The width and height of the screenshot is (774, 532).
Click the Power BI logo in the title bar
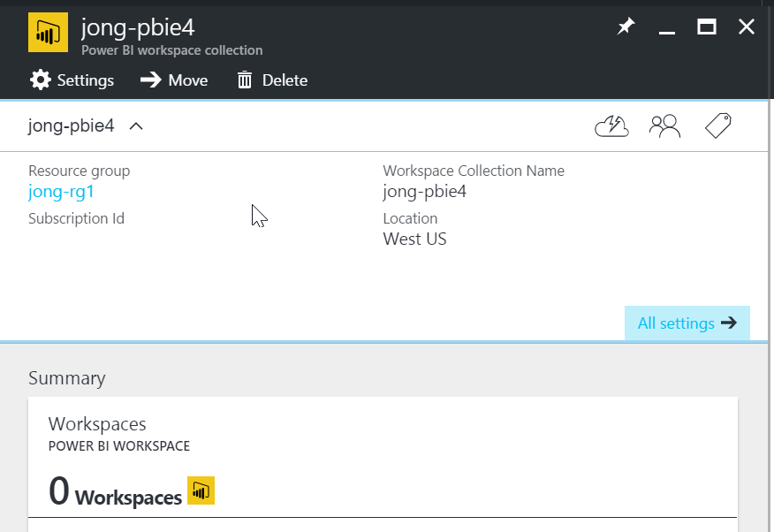pyautogui.click(x=48, y=32)
